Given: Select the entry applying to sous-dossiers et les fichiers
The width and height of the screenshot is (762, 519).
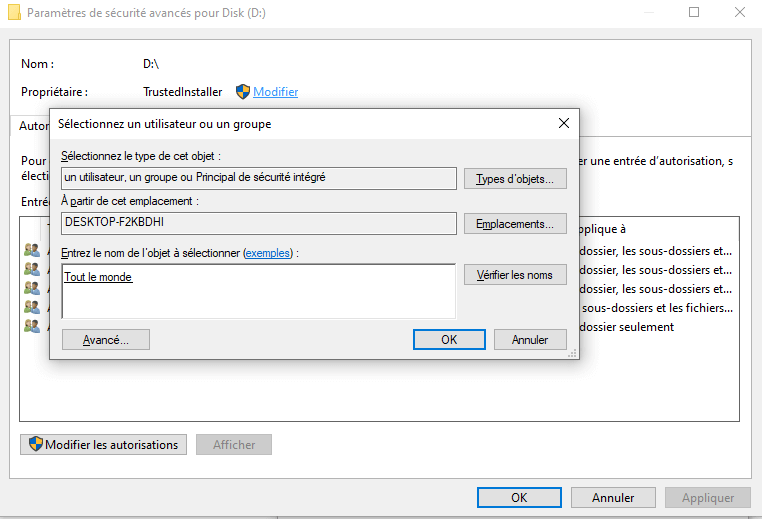Looking at the screenshot, I should point(657,308).
